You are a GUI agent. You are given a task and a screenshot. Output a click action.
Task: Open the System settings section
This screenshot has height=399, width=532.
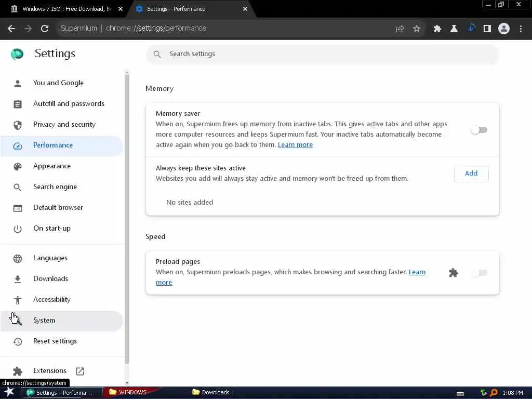(x=61, y=321)
